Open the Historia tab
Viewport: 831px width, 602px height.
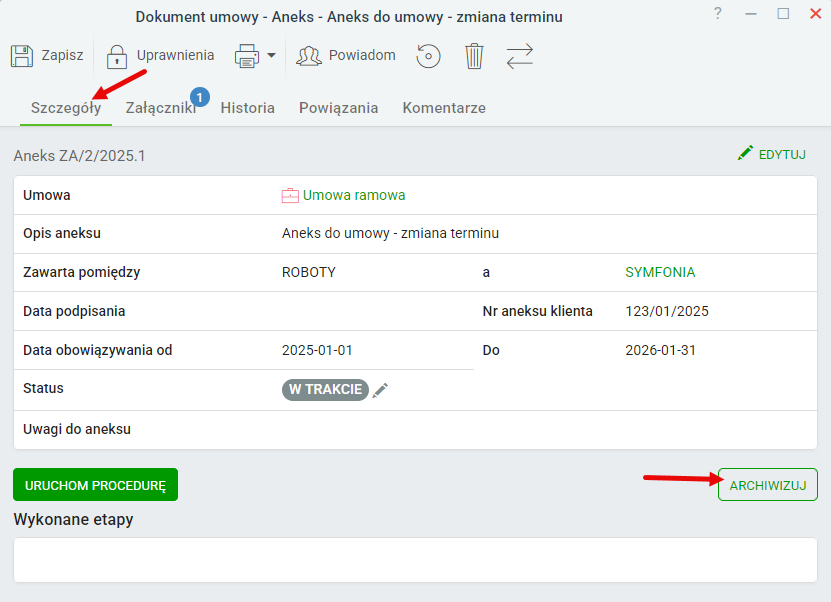tap(247, 108)
